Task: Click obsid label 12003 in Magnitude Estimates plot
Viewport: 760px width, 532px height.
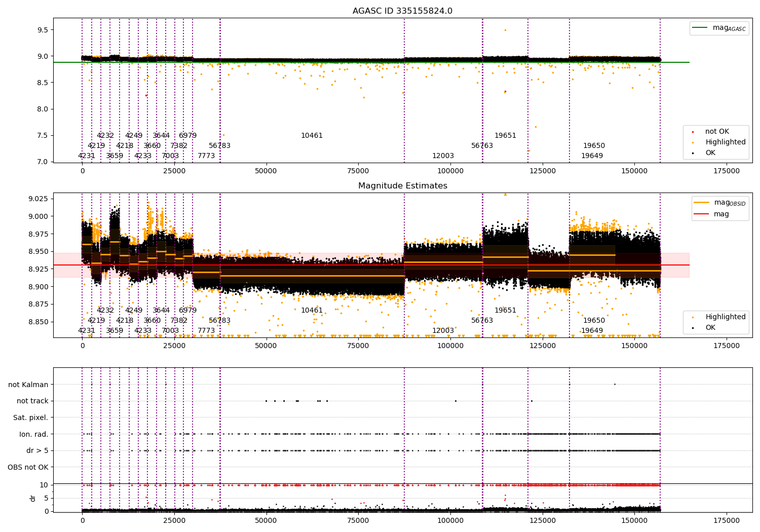Action: click(x=443, y=331)
